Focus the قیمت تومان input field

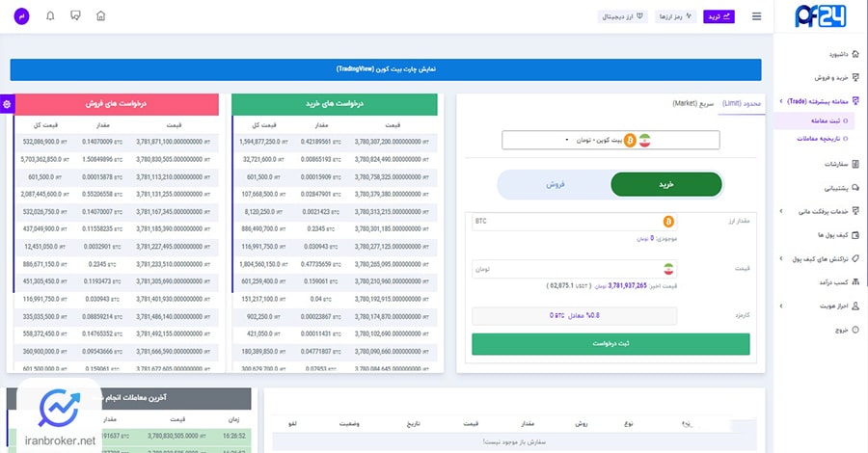click(574, 269)
